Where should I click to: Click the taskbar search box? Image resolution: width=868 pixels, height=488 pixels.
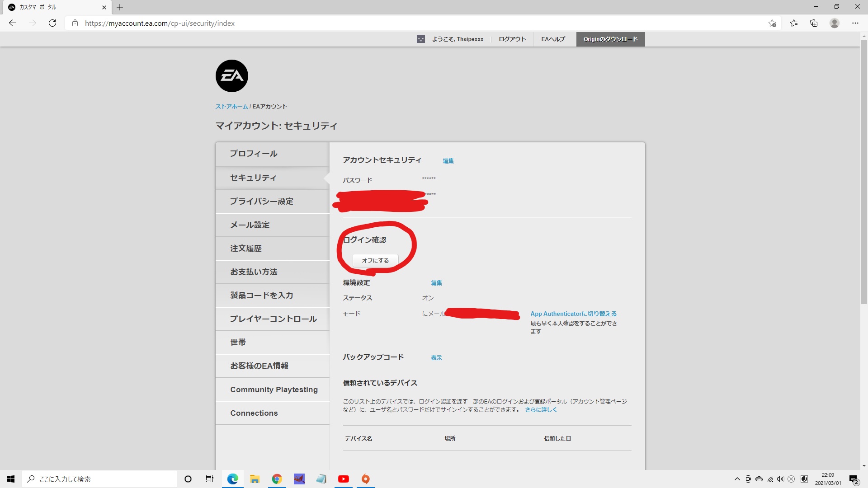coord(99,479)
